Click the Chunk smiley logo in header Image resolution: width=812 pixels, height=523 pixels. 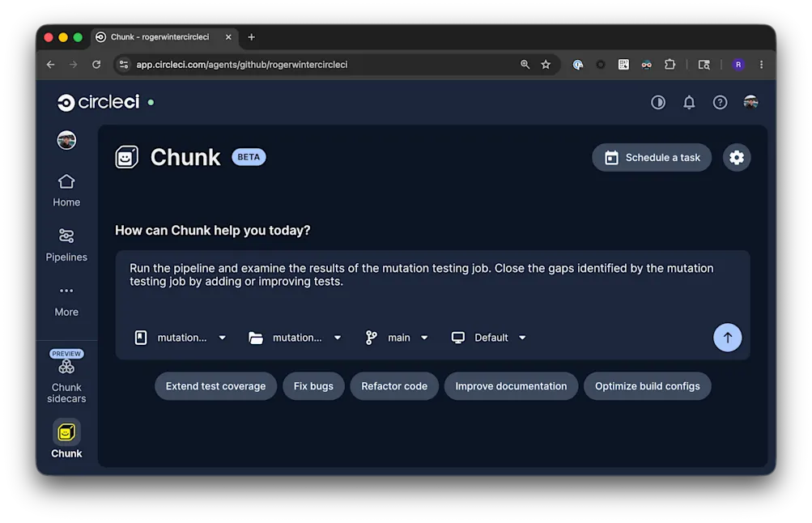(x=127, y=157)
